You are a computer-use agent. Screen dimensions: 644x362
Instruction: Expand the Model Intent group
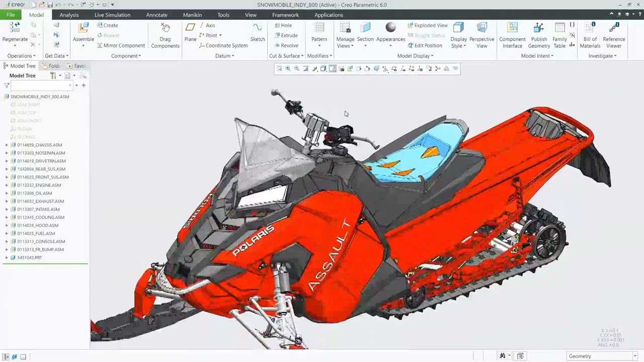tap(537, 56)
